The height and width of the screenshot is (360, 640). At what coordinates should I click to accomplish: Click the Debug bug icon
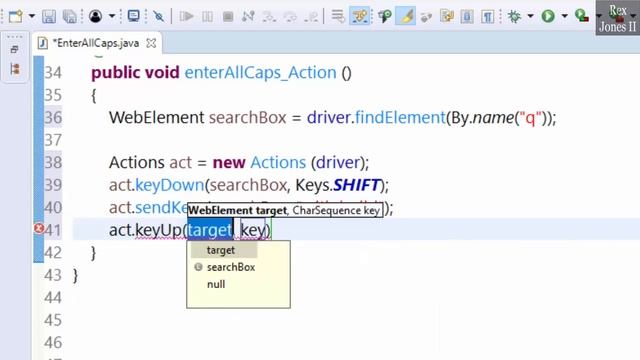point(514,16)
